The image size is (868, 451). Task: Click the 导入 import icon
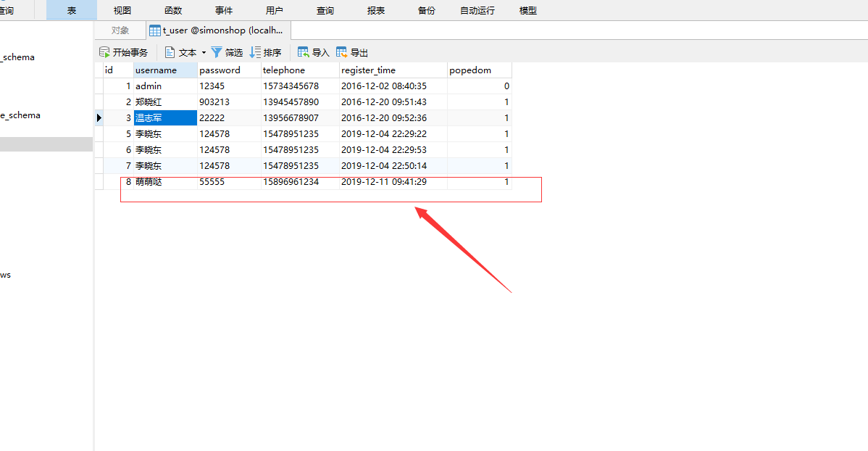click(303, 52)
